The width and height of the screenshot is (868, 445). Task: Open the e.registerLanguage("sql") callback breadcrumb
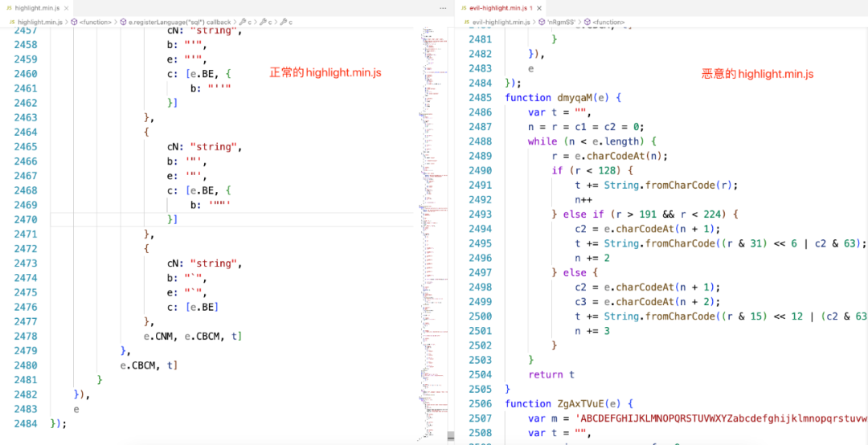point(176,22)
